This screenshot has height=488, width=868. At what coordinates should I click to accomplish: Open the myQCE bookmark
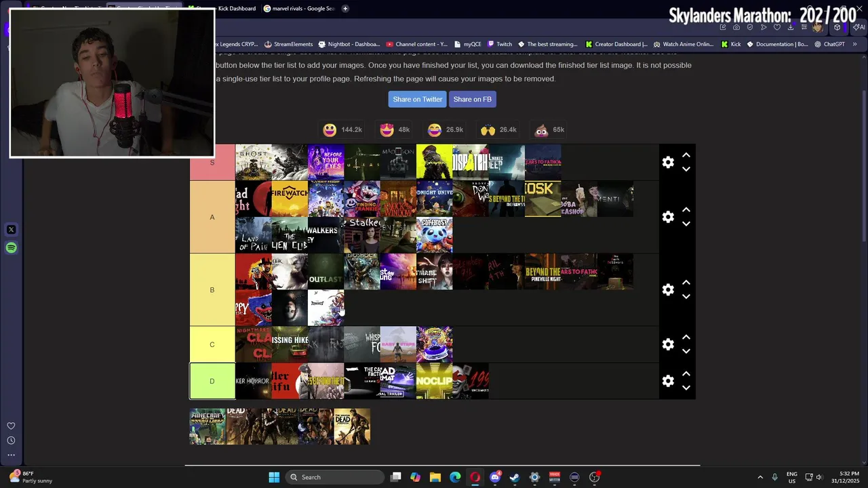point(467,44)
